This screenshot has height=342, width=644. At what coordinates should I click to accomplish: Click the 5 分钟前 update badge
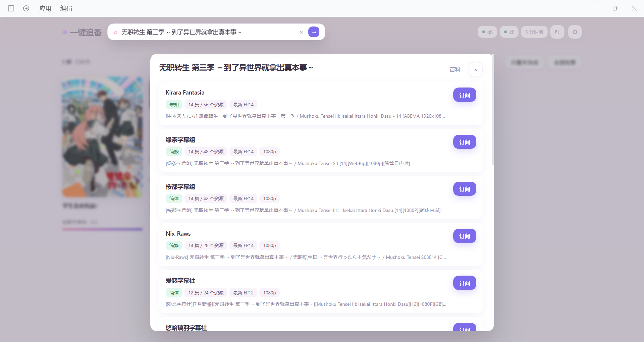tap(534, 32)
